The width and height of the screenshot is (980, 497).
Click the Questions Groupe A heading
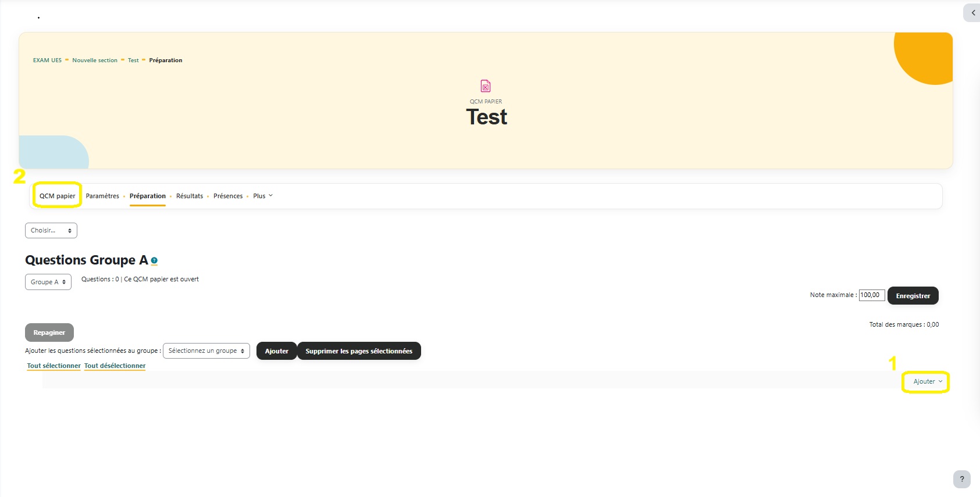coord(87,260)
